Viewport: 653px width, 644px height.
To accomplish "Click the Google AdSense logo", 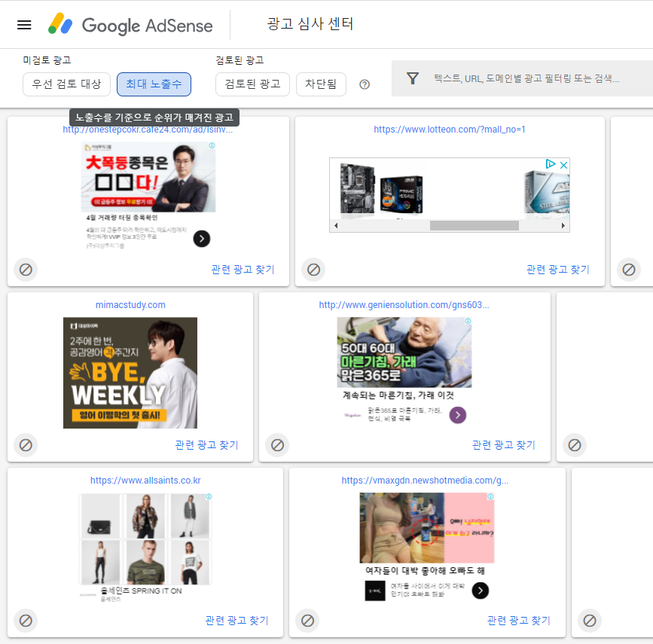I will [x=130, y=25].
